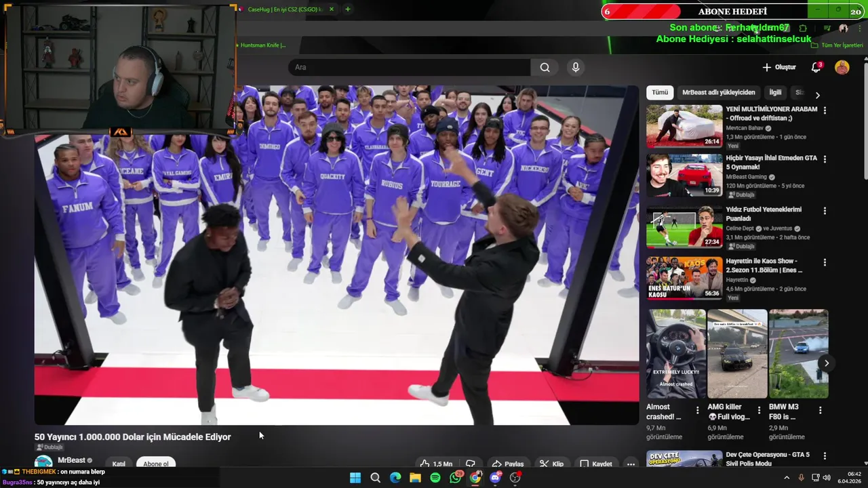Open the Kaos Show video thumbnail
The height and width of the screenshot is (488, 868).
tap(684, 279)
